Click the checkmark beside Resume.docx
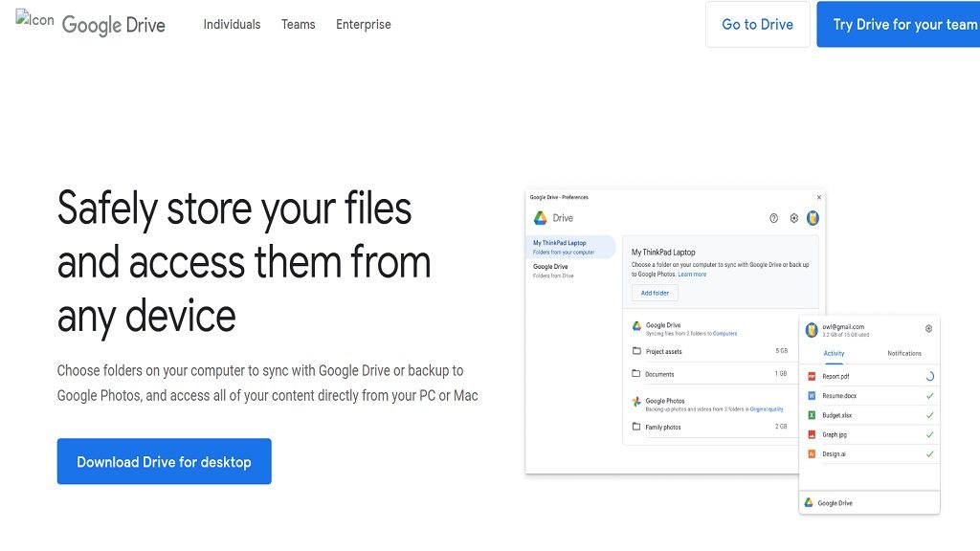The image size is (980, 551). tap(930, 396)
